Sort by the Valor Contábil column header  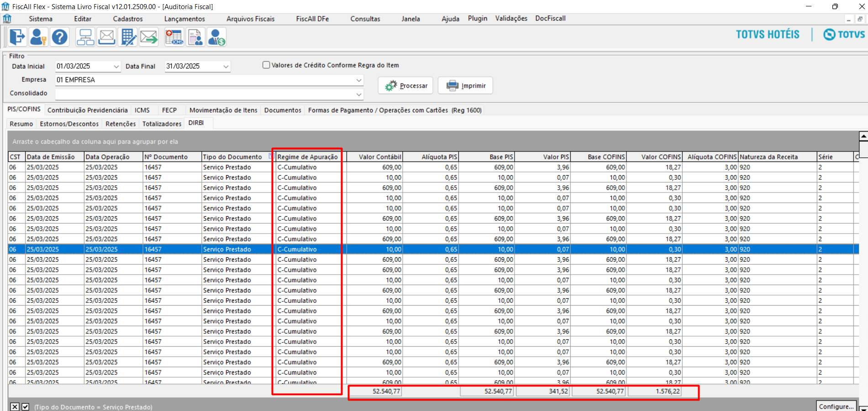click(x=375, y=157)
